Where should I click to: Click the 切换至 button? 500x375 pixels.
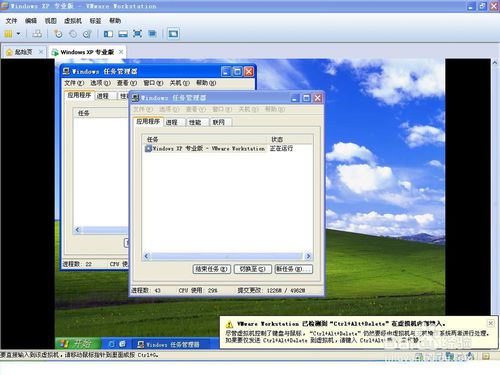[x=253, y=269]
